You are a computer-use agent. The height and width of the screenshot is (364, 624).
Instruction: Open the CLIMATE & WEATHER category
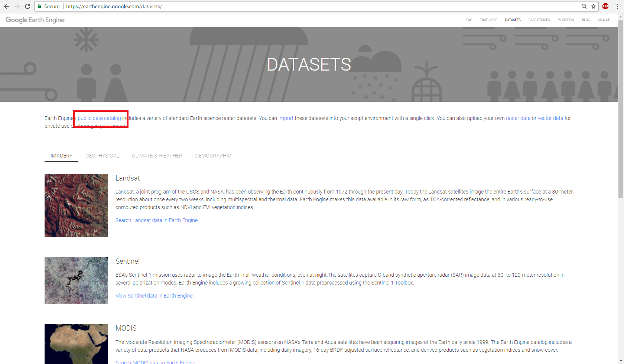pyautogui.click(x=157, y=156)
